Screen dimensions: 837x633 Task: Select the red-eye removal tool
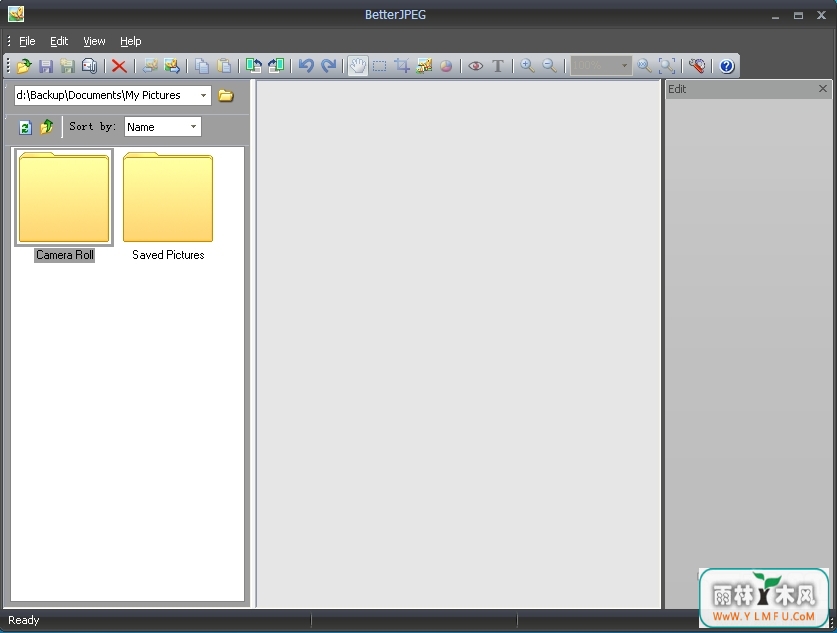click(476, 66)
